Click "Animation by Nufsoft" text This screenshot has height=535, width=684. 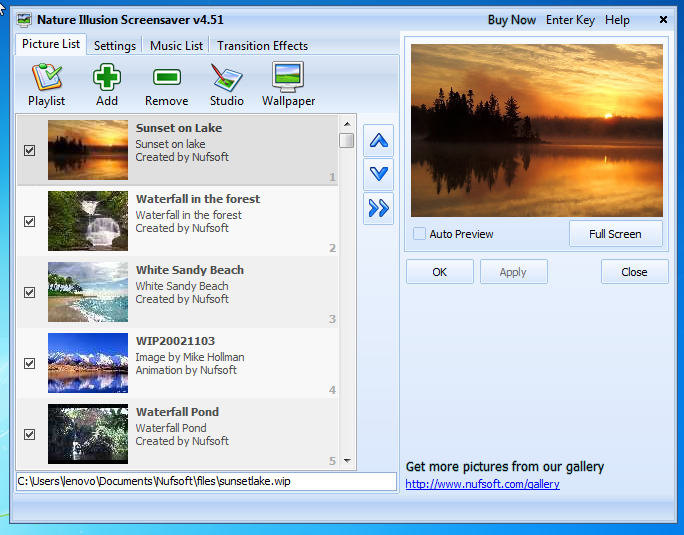[x=186, y=370]
